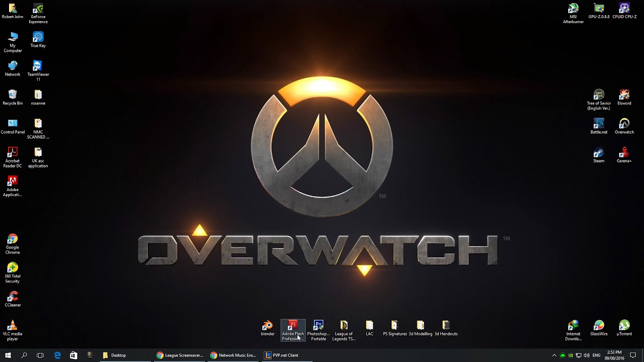Open the Action Center notifications
Image resolution: width=644 pixels, height=362 pixels.
(x=633, y=355)
